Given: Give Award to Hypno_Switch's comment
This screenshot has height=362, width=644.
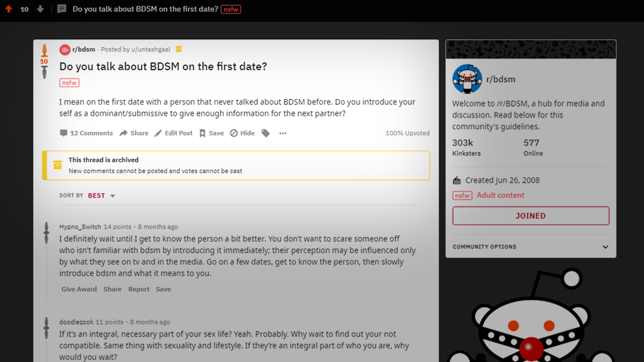Looking at the screenshot, I should tap(79, 289).
